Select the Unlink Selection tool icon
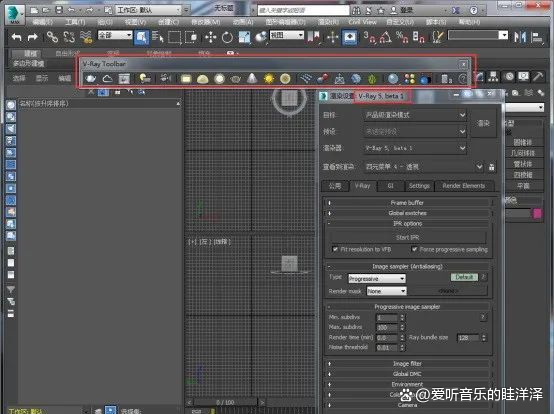 coord(69,37)
